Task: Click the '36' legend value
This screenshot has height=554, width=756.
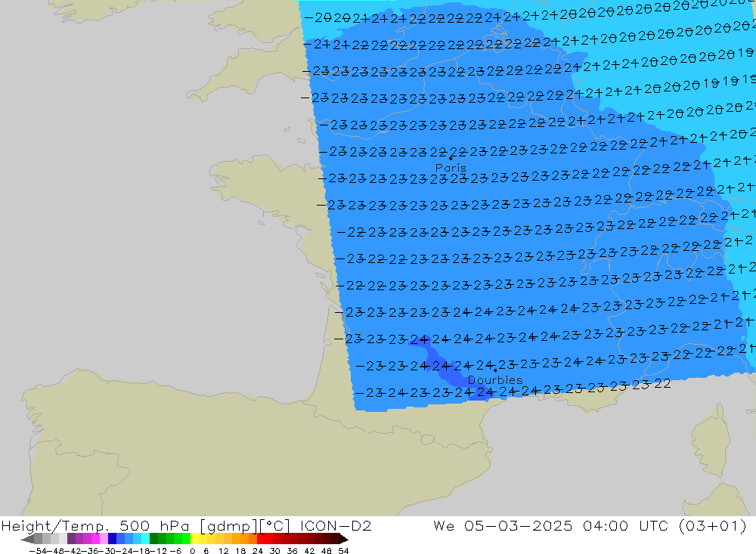Action: (292, 551)
